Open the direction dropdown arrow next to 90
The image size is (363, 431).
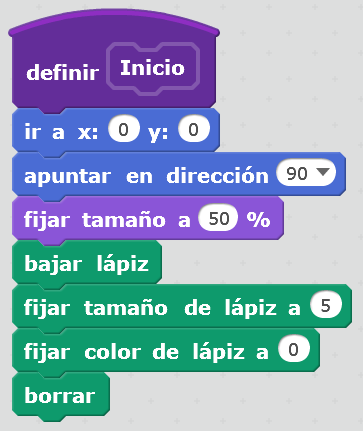coord(323,172)
